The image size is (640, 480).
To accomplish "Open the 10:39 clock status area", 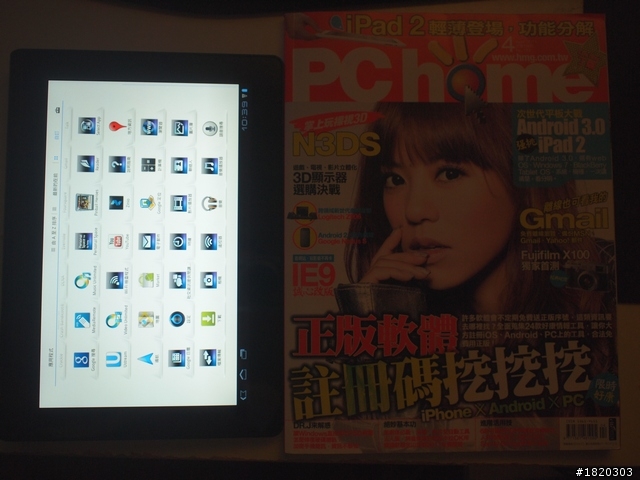I will coord(245,118).
